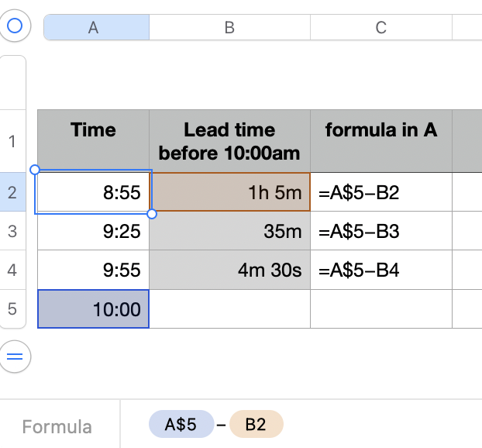
Task: Click cell containing 8:55
Action: [94, 192]
